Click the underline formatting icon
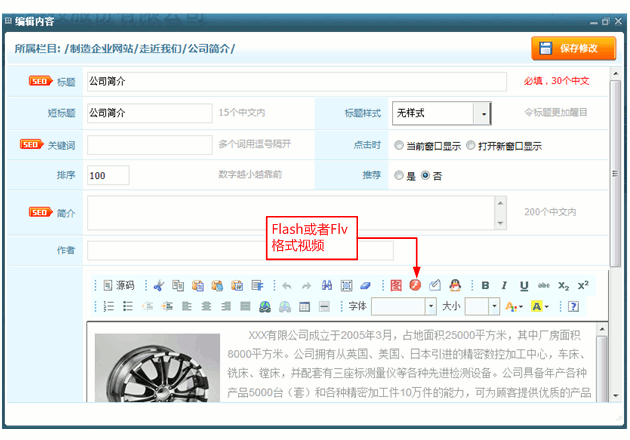 click(x=524, y=285)
